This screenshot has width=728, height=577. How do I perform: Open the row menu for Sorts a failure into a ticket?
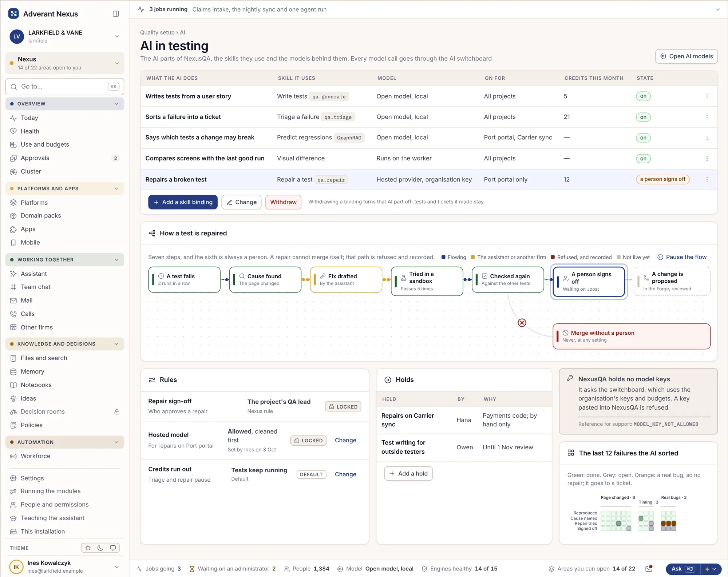(707, 117)
